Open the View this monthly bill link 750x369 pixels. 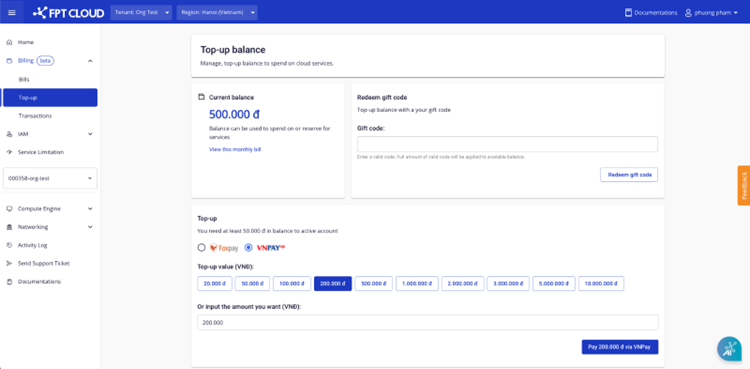[x=235, y=149]
